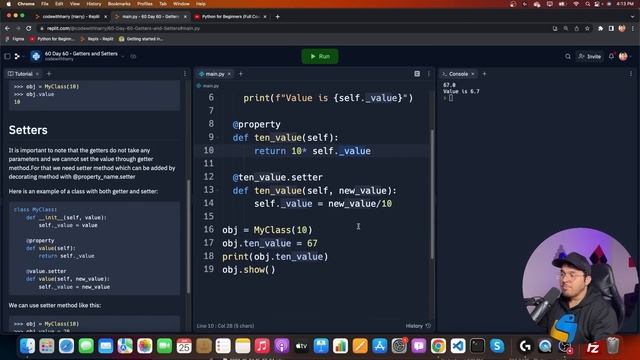This screenshot has height=360, width=640.
Task: Click the main.py breadcrumb
Action: pos(208,86)
